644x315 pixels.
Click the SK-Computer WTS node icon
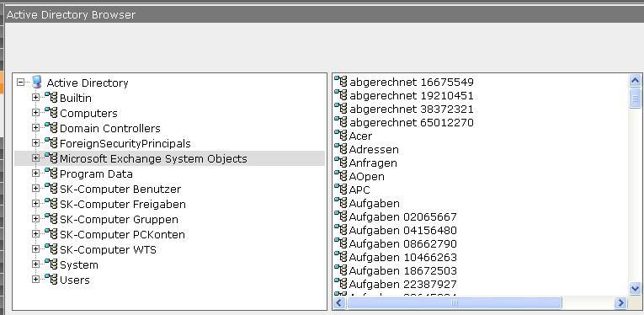click(51, 248)
